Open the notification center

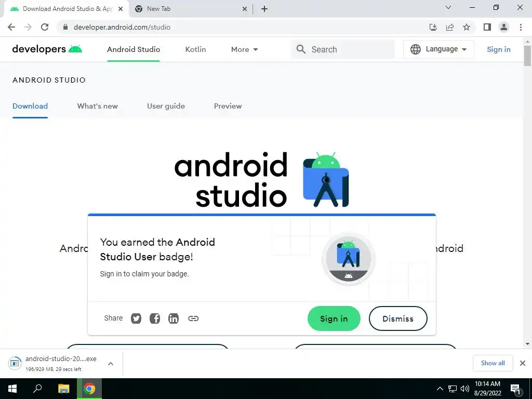point(515,389)
